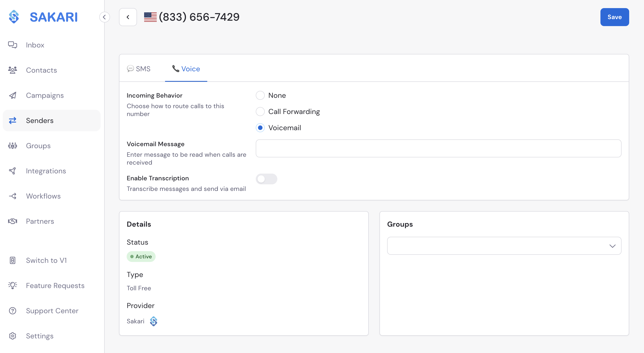
Task: Click the SMS speech bubble icon
Action: click(x=130, y=69)
